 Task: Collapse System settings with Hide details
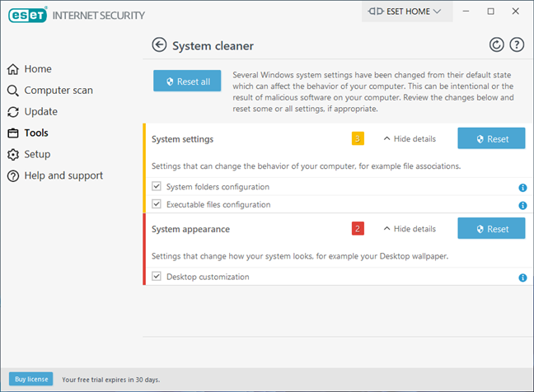410,139
